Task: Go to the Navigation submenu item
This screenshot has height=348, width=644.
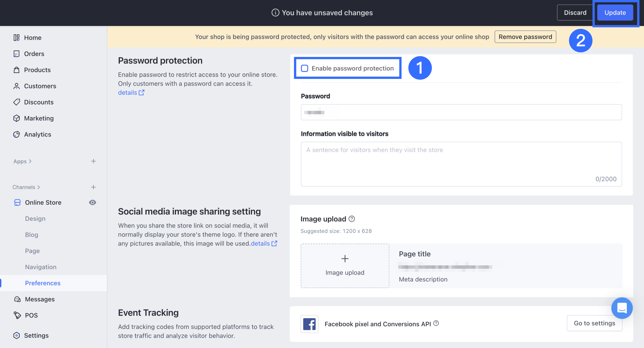Action: 41,267
